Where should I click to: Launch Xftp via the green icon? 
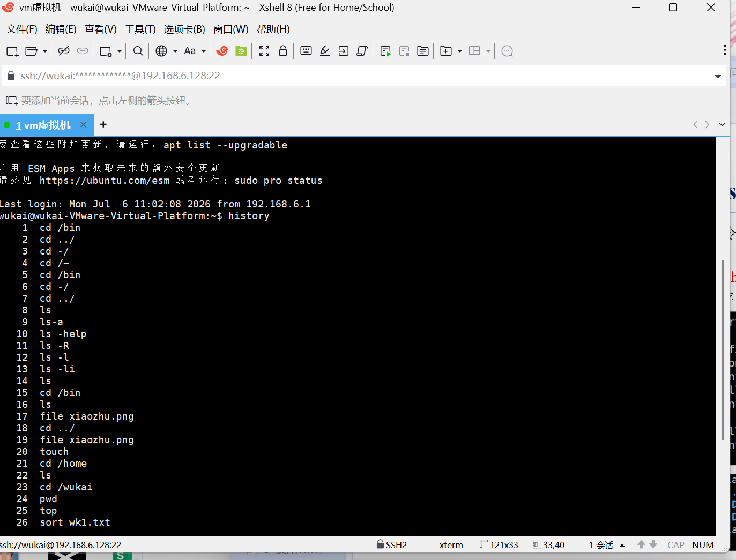tap(241, 51)
